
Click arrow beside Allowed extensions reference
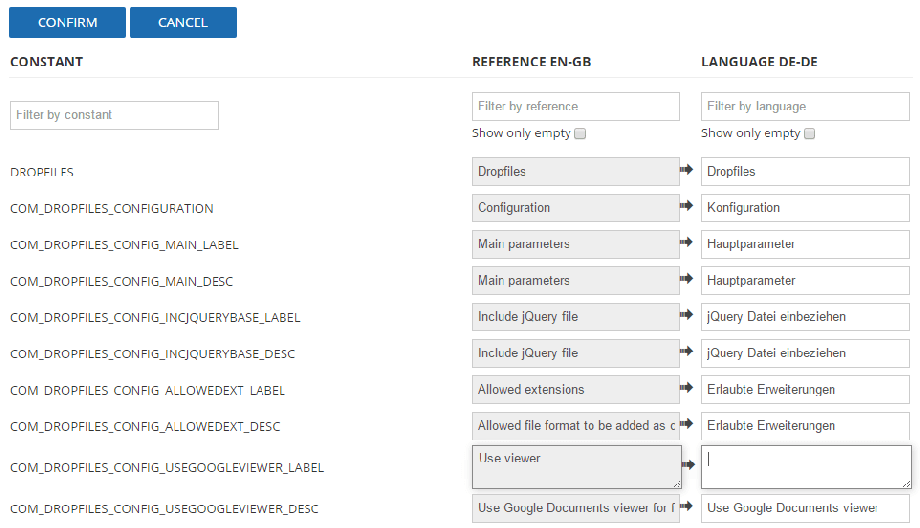(x=687, y=388)
